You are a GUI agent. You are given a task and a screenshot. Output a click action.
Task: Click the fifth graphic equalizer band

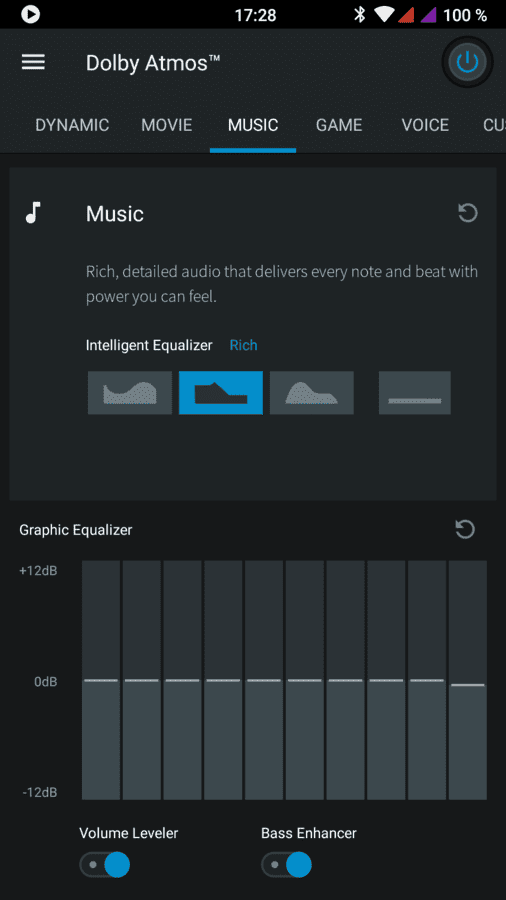point(264,680)
